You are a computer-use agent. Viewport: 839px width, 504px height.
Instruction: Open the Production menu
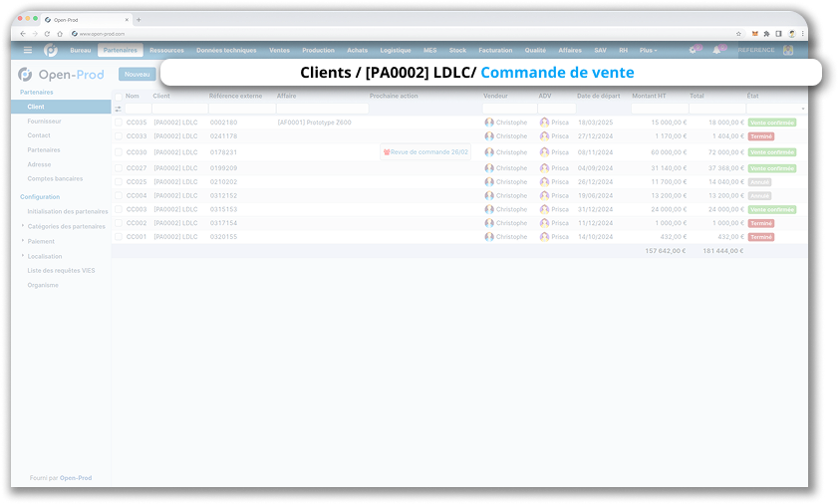click(x=319, y=50)
